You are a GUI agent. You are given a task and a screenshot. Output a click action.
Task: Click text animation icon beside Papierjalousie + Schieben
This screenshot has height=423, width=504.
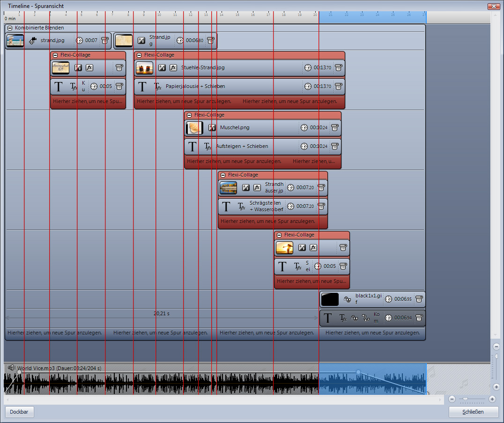(x=158, y=86)
